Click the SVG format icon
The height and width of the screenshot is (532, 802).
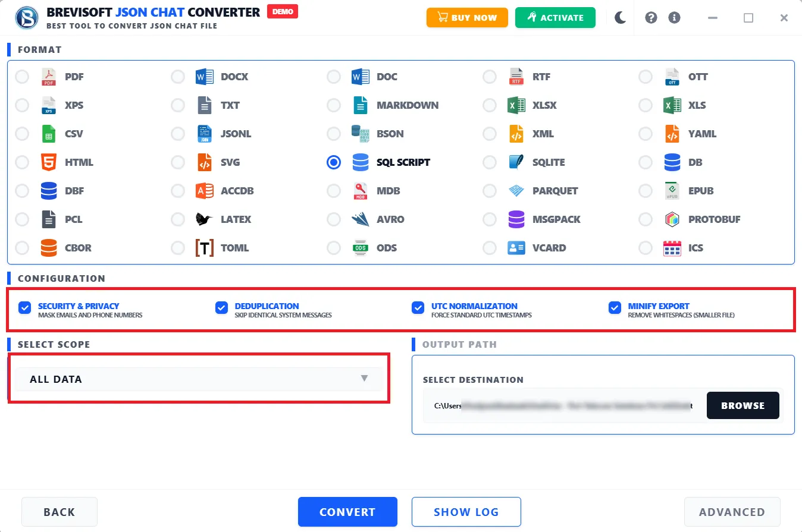205,162
